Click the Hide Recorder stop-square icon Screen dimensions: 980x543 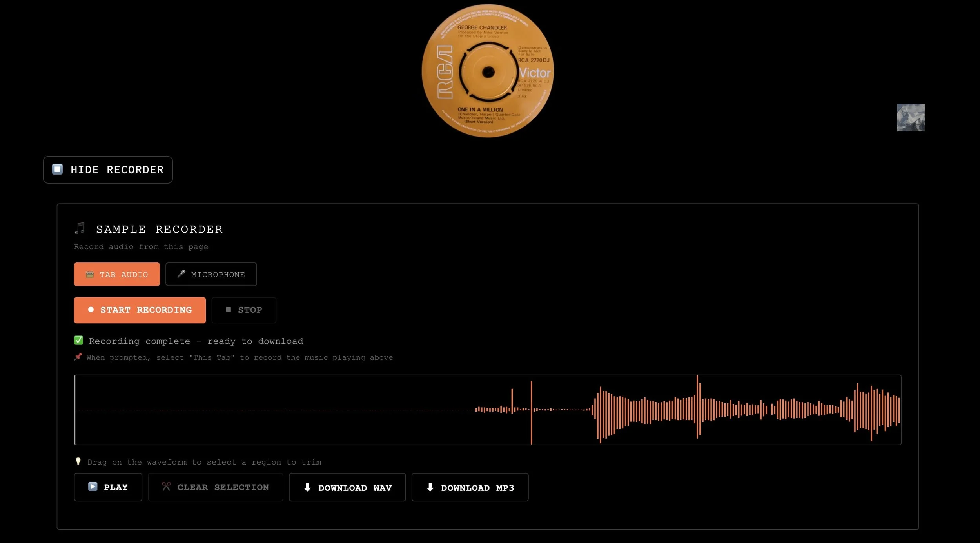pyautogui.click(x=57, y=169)
